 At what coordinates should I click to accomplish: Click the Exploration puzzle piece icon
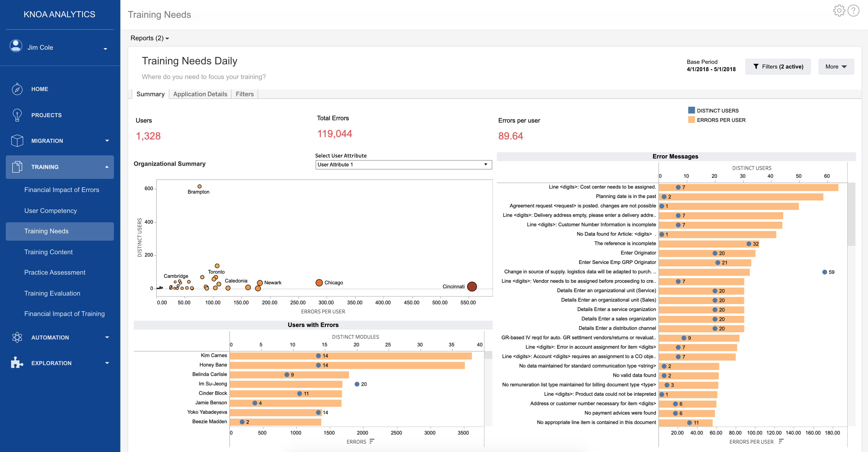pyautogui.click(x=17, y=363)
